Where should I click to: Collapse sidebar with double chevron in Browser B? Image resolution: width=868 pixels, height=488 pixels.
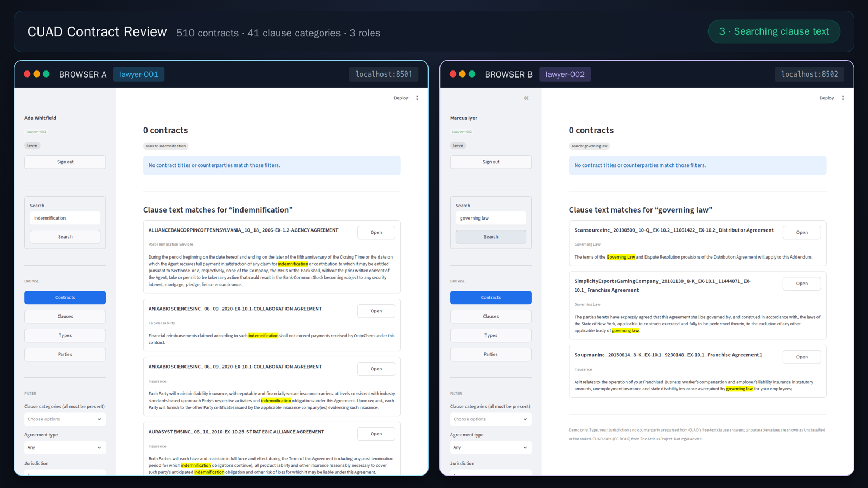tap(526, 98)
